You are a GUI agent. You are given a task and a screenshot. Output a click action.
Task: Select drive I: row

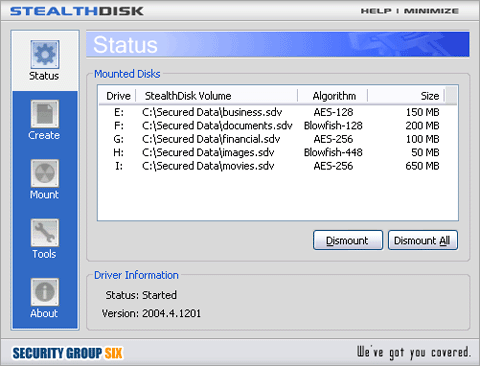click(277, 166)
